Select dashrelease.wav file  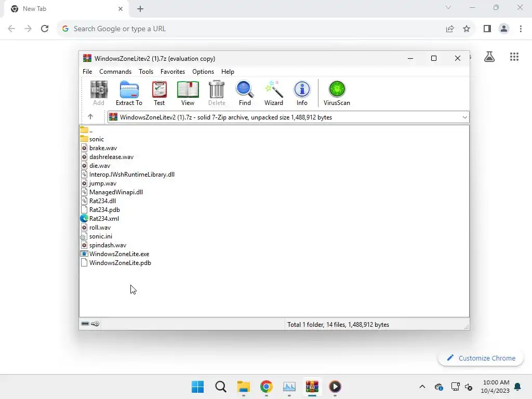(107, 157)
